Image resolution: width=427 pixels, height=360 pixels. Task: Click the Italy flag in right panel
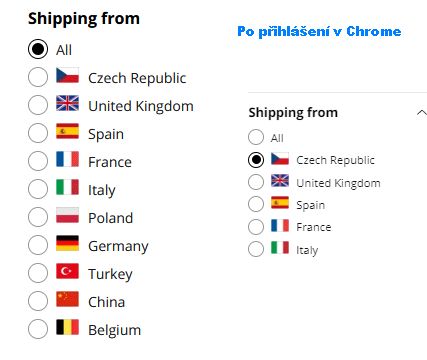click(280, 248)
